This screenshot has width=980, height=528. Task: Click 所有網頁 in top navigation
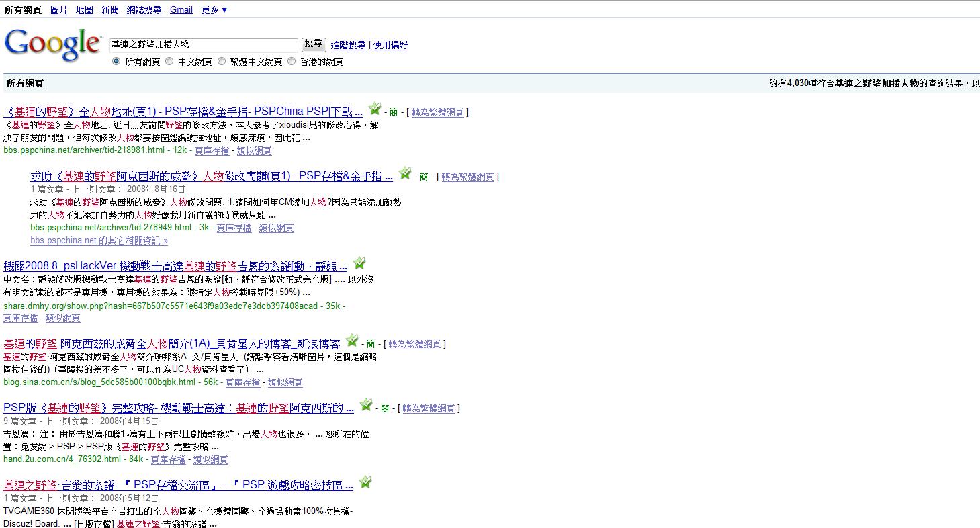(x=23, y=10)
